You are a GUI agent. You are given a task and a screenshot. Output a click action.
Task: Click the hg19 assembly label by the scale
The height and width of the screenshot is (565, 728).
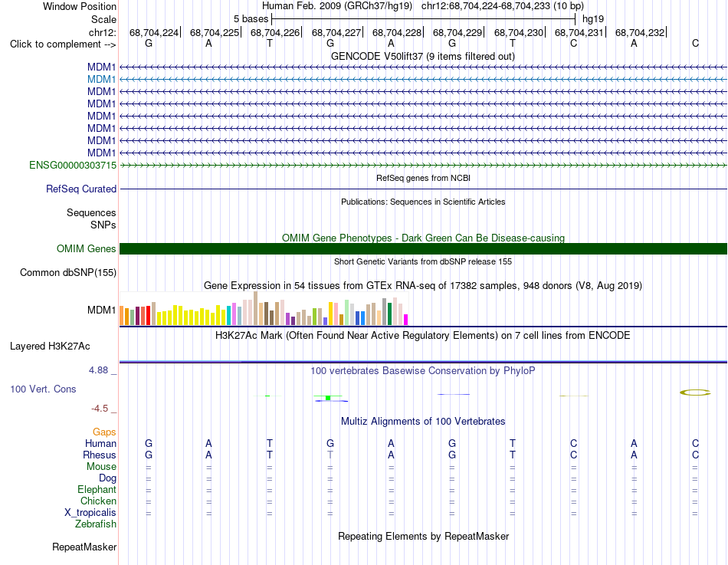click(593, 19)
